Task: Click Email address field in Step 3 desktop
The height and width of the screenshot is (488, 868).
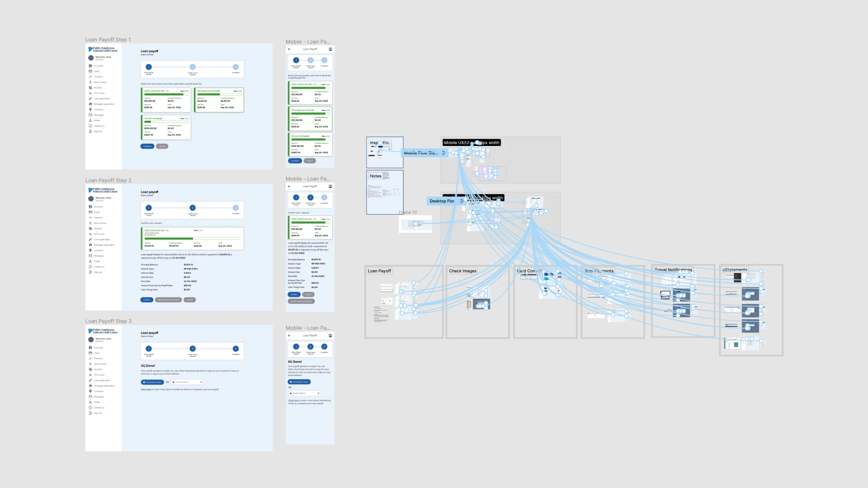Action: tap(187, 382)
